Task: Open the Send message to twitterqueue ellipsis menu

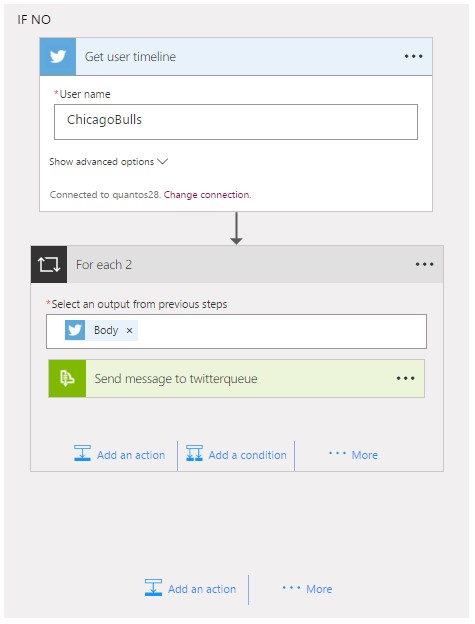Action: pyautogui.click(x=405, y=378)
